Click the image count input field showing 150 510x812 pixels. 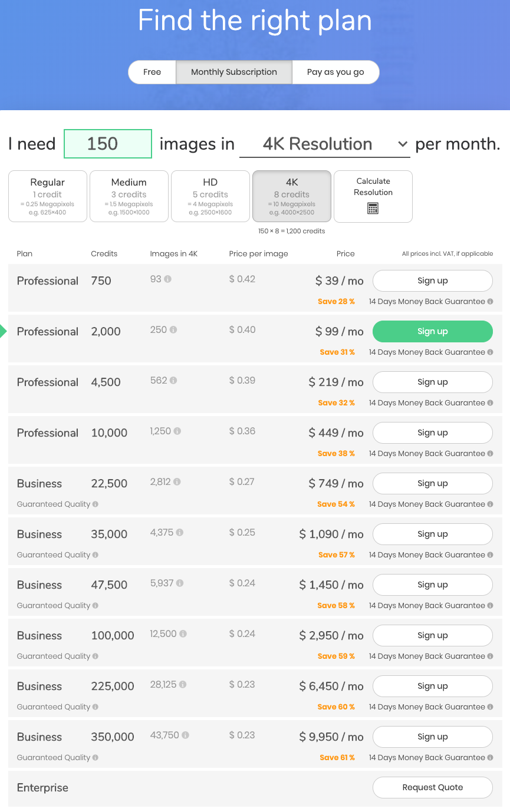coord(108,144)
